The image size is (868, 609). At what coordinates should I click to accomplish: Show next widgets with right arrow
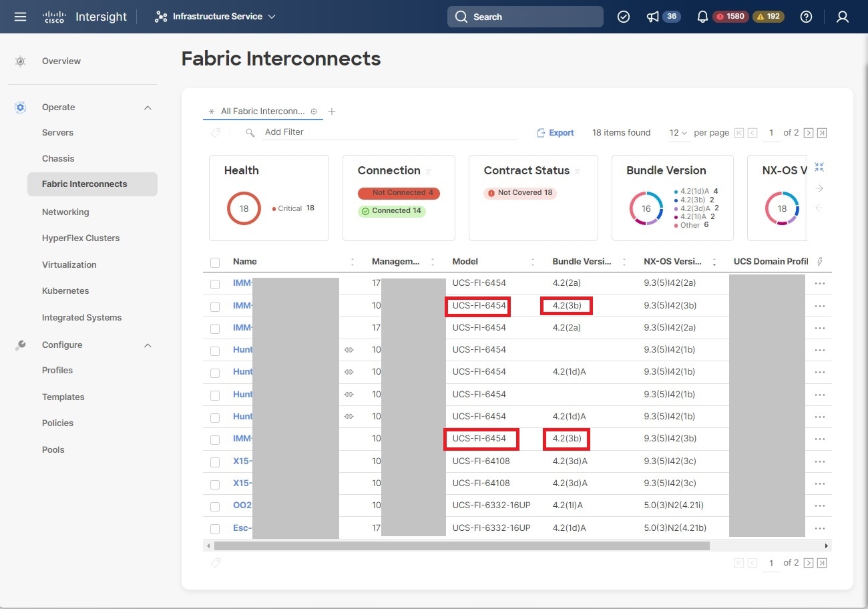819,188
